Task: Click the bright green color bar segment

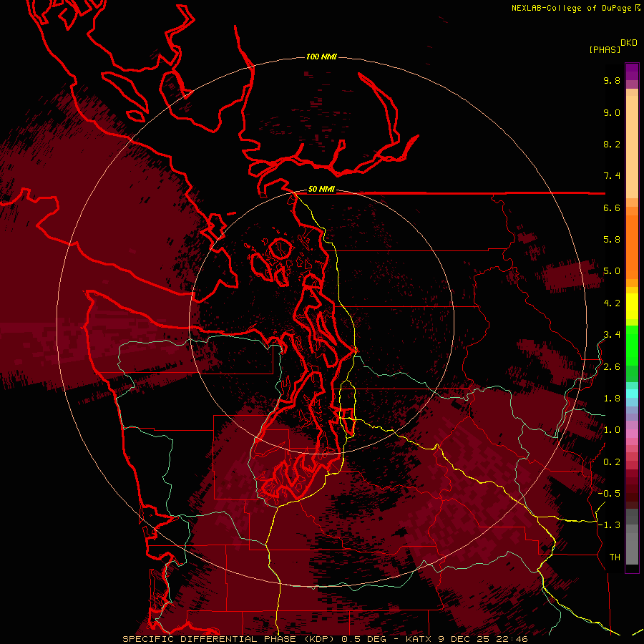Action: (x=632, y=345)
